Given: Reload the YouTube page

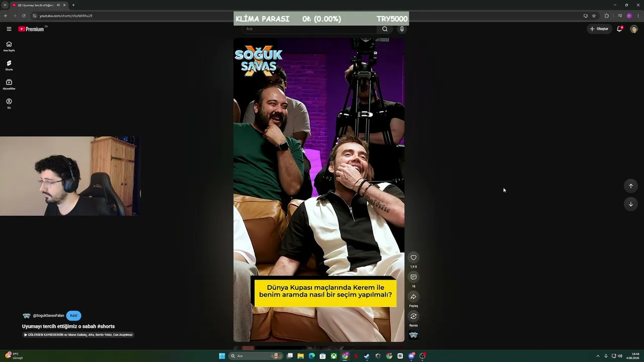Looking at the screenshot, I should point(24,16).
